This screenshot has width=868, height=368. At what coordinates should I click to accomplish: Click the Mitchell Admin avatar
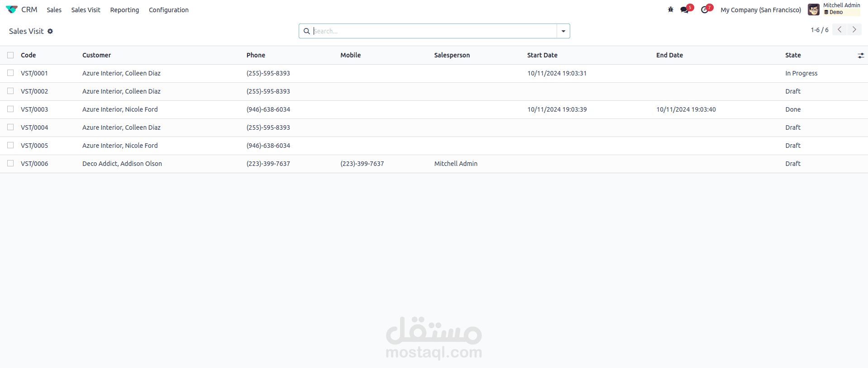coord(814,9)
